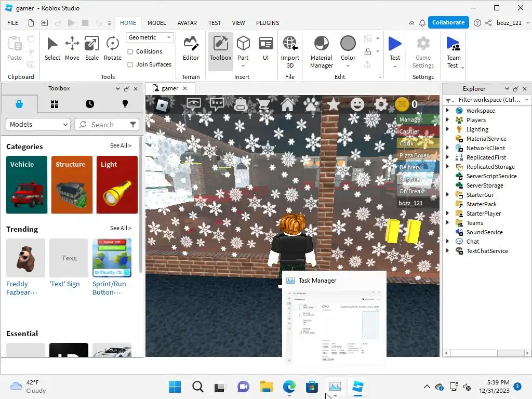Open Team Test
Viewport: 532px width, 399px height.
454,52
